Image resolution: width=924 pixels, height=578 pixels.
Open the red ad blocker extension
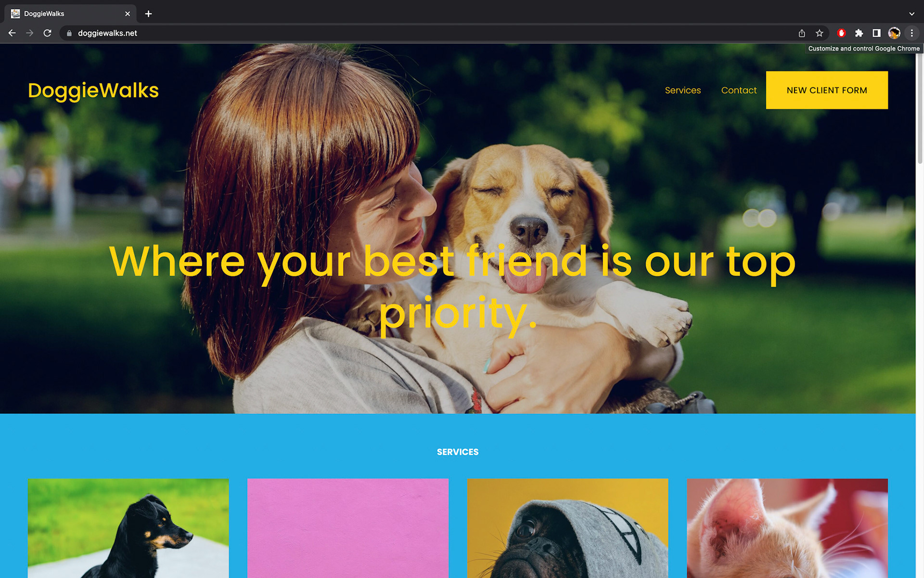click(841, 33)
